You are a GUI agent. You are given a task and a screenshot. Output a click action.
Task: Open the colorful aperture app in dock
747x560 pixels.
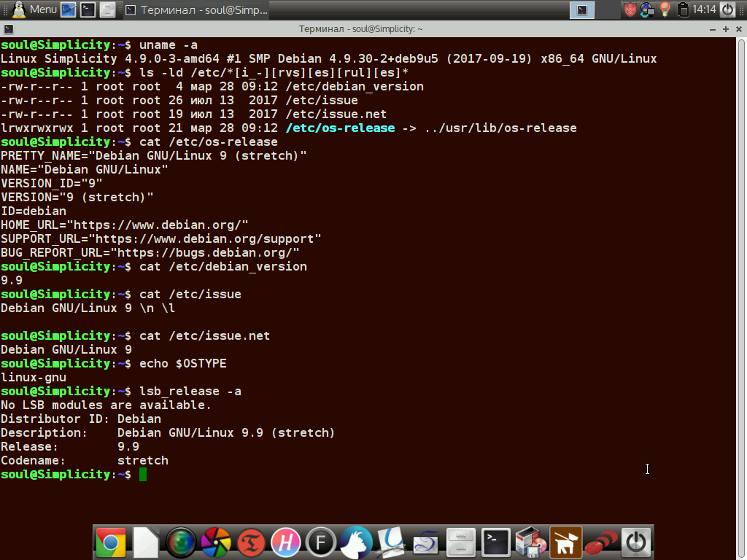(216, 542)
